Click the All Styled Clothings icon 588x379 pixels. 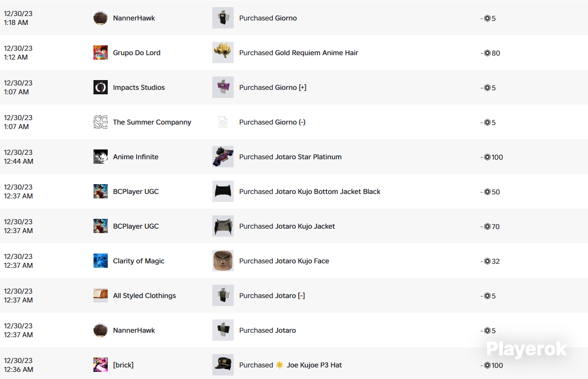click(101, 295)
